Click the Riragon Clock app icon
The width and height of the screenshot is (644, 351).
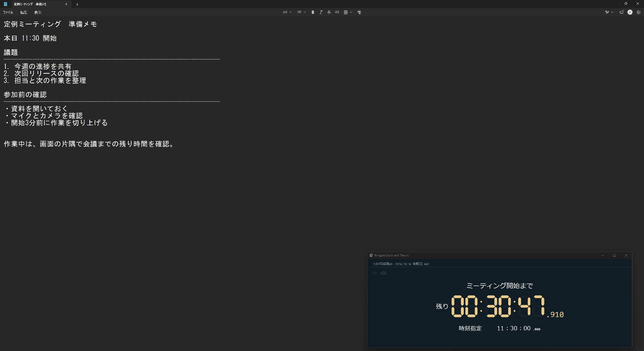371,255
